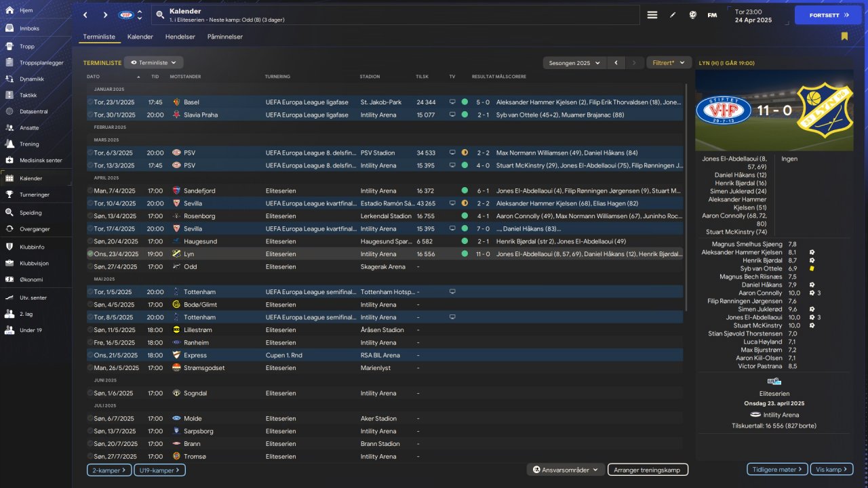Image resolution: width=868 pixels, height=488 pixels.
Task: Open the Innboks sidebar icon
Action: [x=9, y=28]
